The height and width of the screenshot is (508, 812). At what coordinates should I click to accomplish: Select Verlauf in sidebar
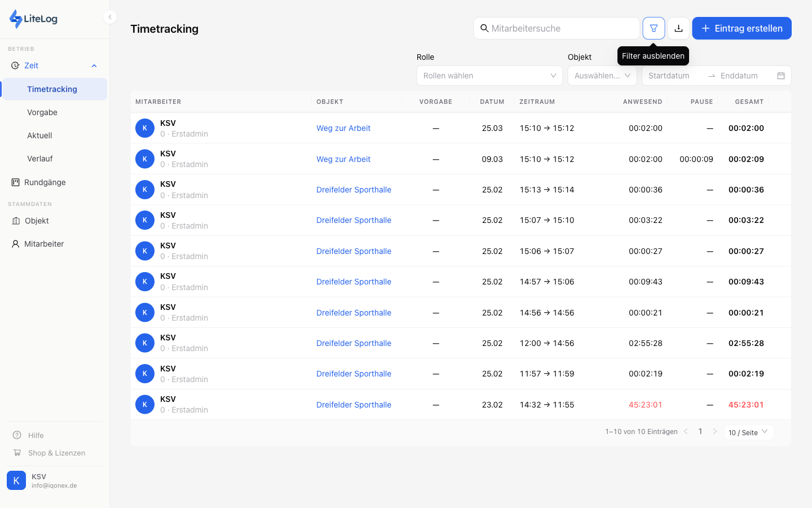click(40, 159)
